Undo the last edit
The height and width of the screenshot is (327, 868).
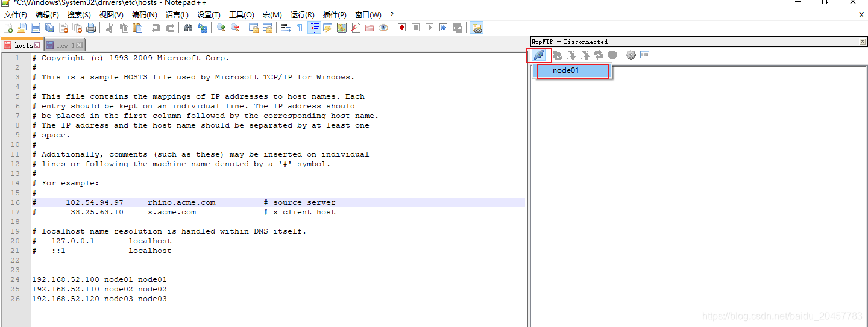(156, 28)
